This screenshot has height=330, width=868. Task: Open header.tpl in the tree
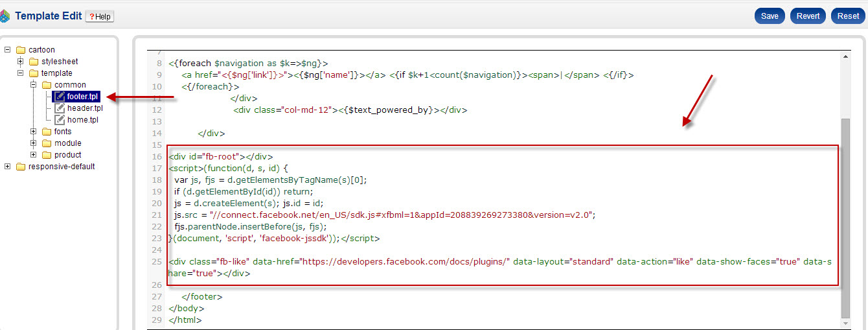[x=85, y=108]
